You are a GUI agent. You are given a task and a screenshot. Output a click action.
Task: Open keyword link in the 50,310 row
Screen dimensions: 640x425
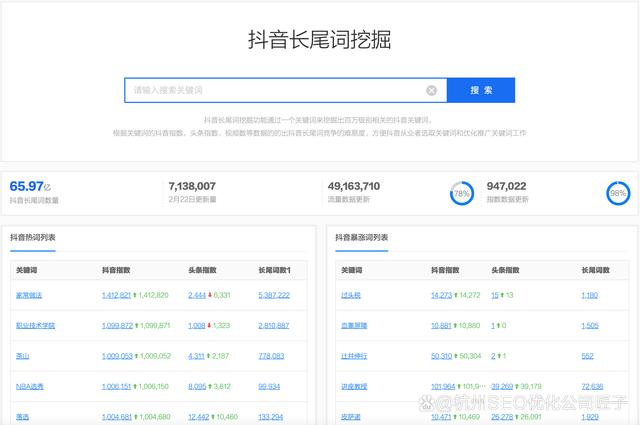tap(354, 356)
